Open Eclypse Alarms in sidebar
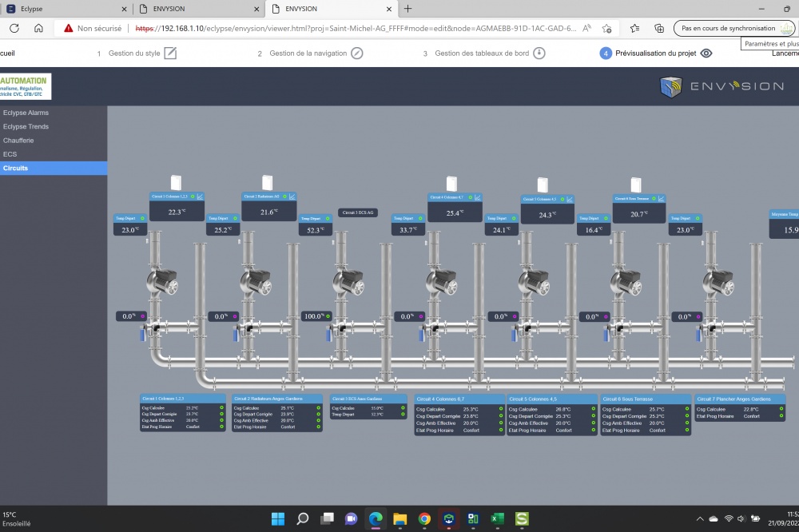 [26, 113]
